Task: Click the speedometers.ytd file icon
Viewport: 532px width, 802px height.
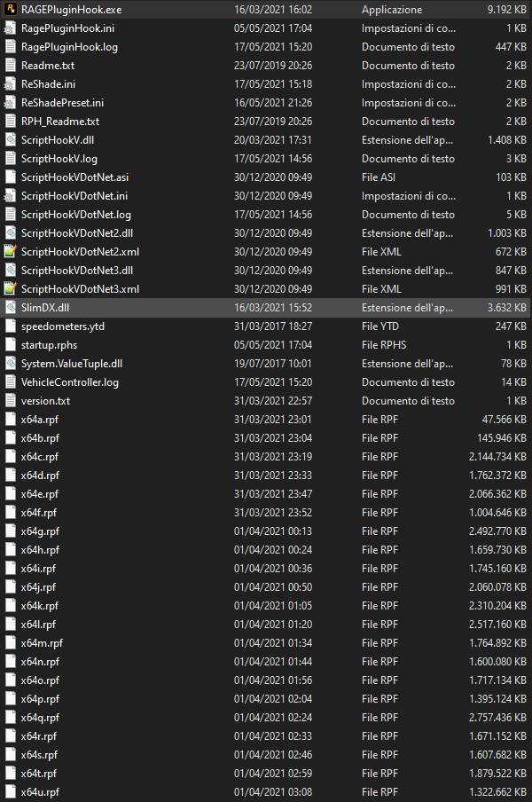Action: coord(10,326)
